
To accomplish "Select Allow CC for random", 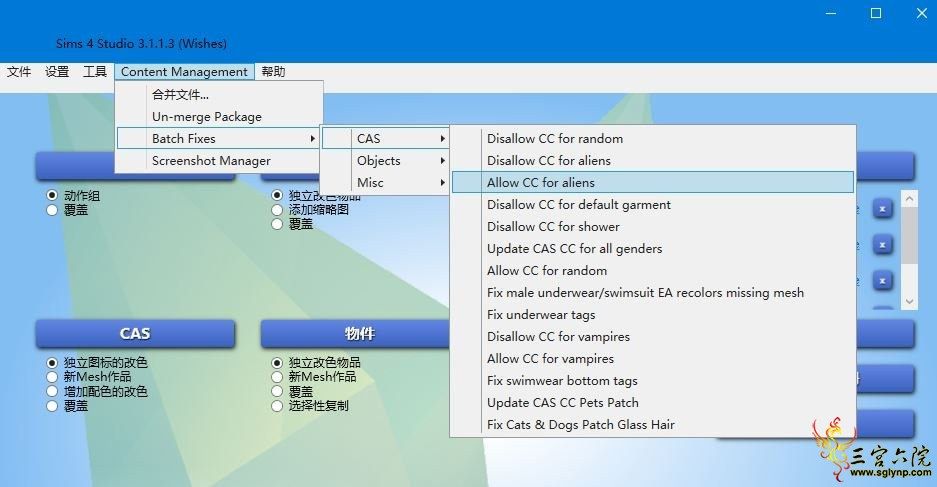I will pos(653,271).
